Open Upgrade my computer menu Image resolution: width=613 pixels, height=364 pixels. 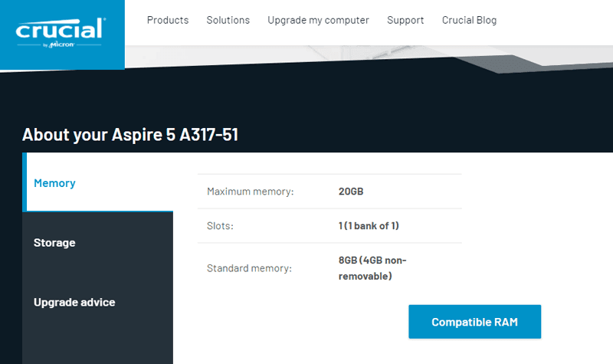click(318, 21)
